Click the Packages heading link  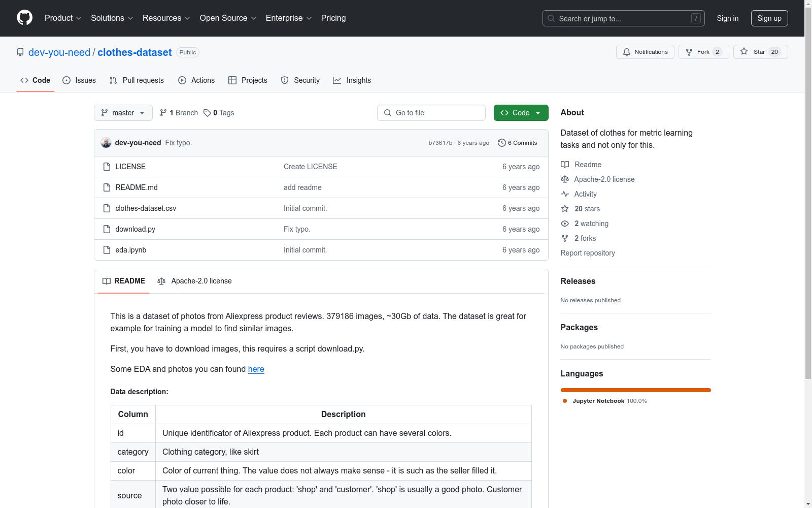(x=579, y=327)
